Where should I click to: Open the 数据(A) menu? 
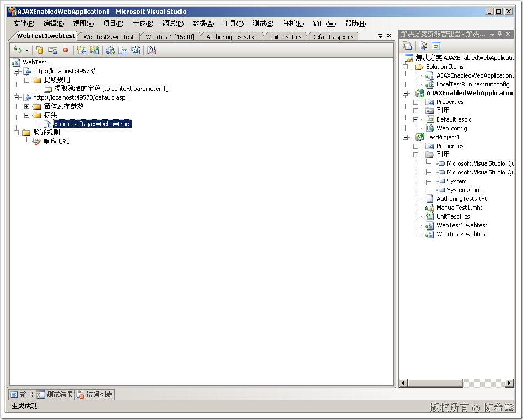coord(203,24)
